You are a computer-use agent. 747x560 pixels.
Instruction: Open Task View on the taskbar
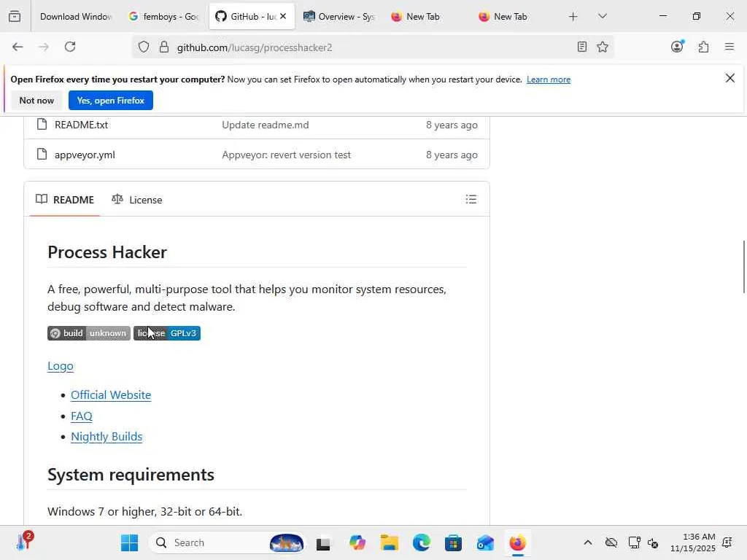pyautogui.click(x=323, y=542)
